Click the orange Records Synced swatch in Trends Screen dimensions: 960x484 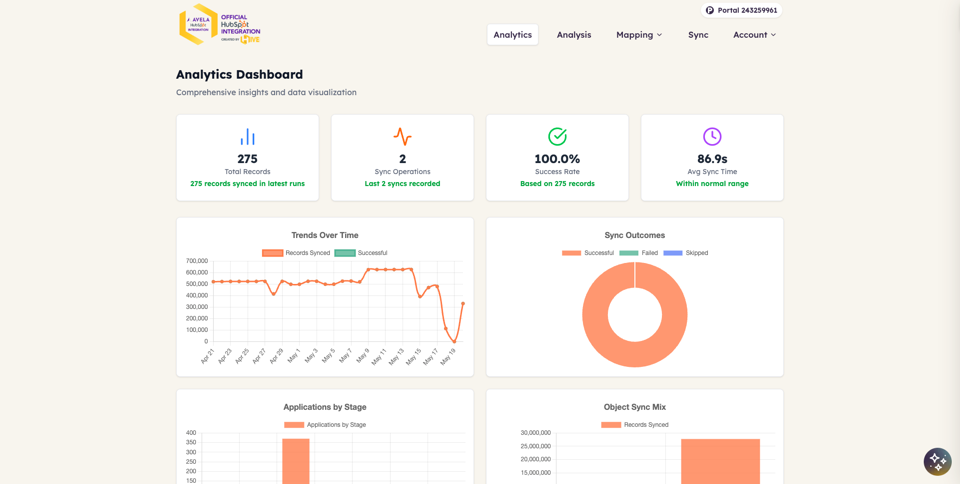coord(272,253)
